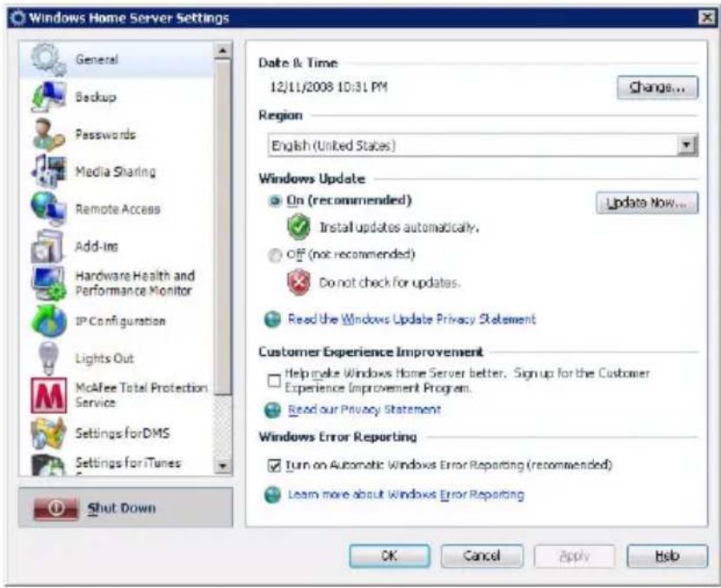Select the Lights Out bulb icon
The height and width of the screenshot is (588, 721).
(49, 358)
